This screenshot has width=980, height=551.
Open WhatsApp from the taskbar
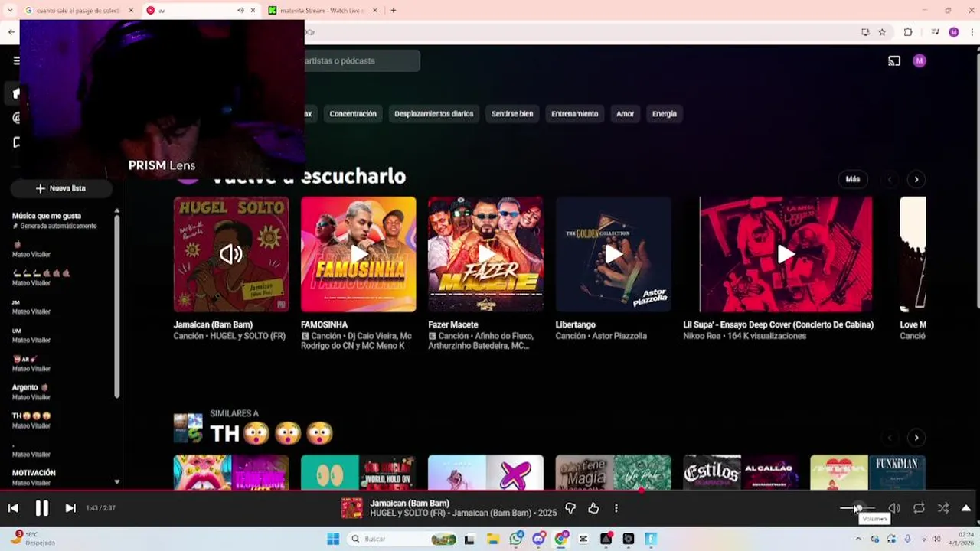coord(516,539)
